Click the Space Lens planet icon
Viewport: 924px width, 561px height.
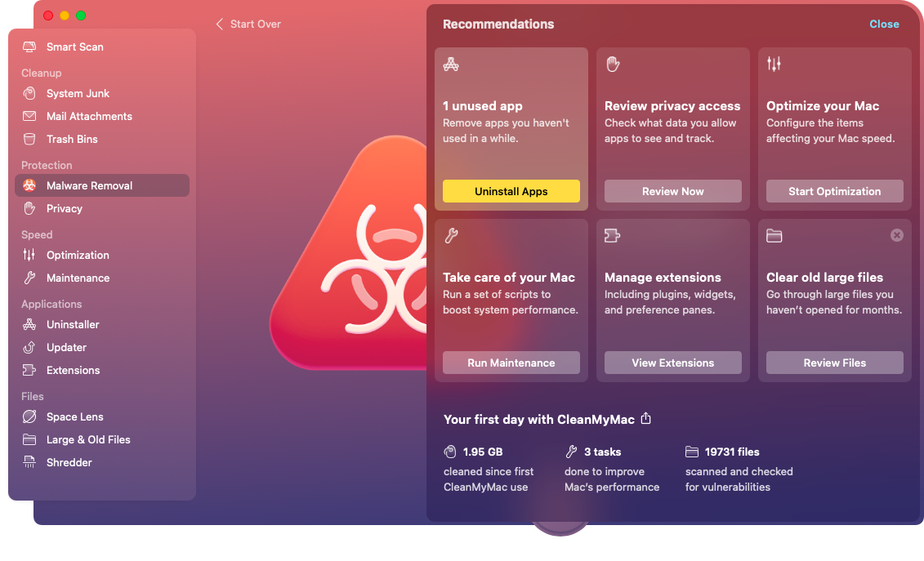point(29,417)
